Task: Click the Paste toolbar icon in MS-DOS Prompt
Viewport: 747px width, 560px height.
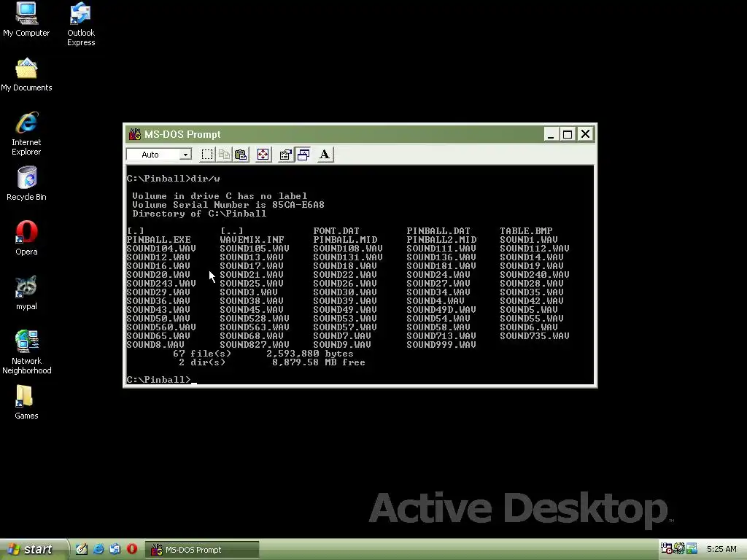Action: click(241, 155)
